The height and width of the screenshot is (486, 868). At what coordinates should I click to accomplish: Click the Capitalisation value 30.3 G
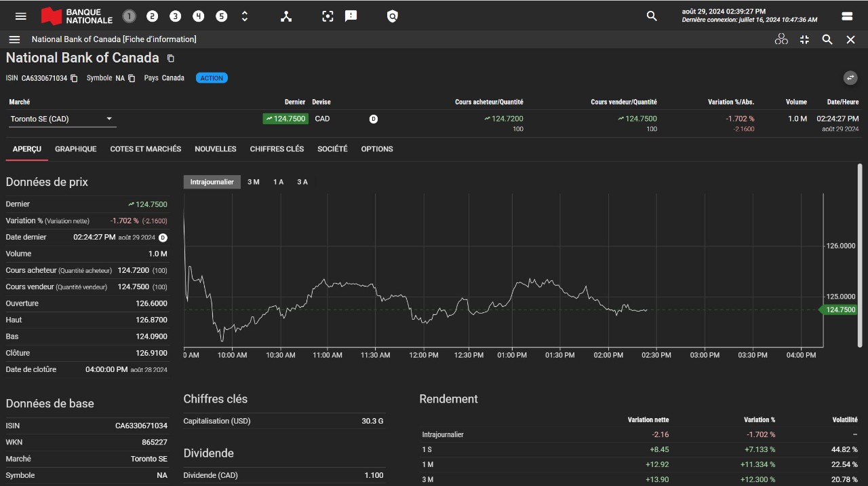(372, 421)
